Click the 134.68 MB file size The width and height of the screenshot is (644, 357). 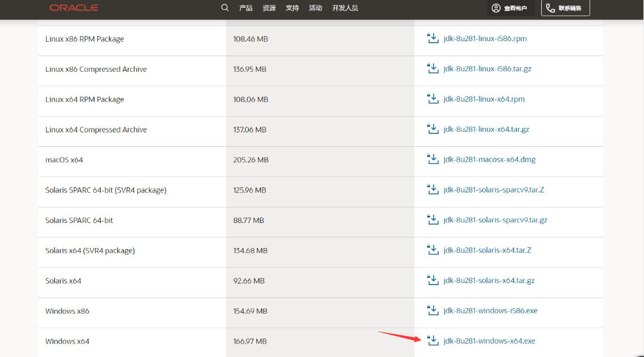[251, 251]
